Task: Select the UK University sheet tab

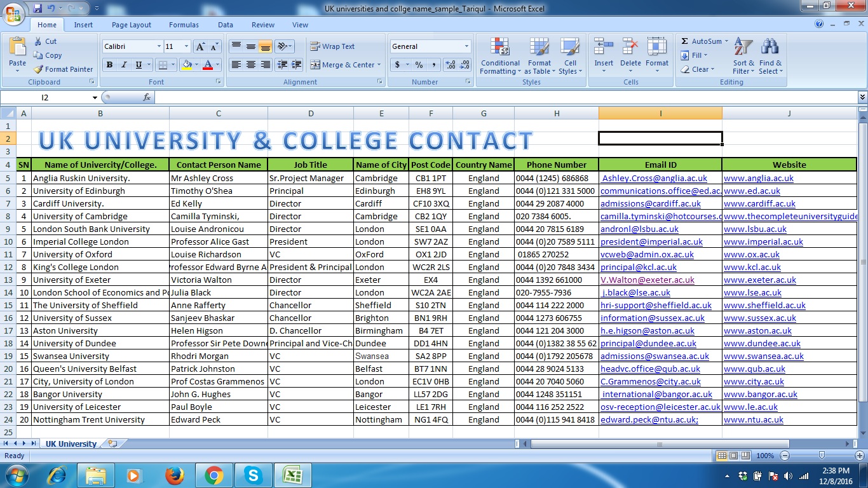Action: point(71,444)
